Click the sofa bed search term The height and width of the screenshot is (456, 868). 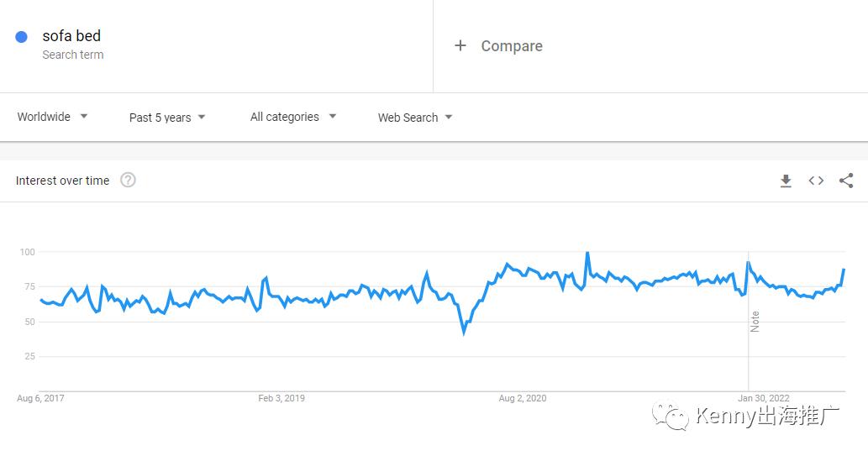(71, 36)
